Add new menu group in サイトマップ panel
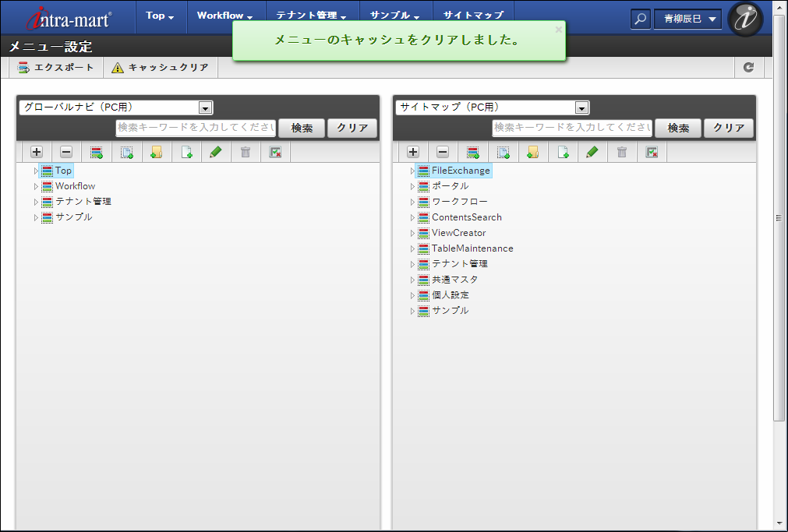 473,152
